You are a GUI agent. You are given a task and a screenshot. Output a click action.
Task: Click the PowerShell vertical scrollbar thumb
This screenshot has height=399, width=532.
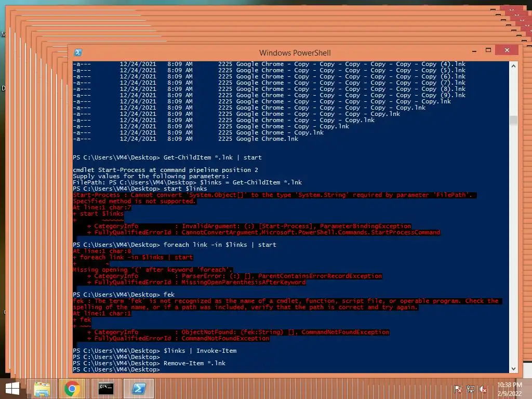(513, 121)
